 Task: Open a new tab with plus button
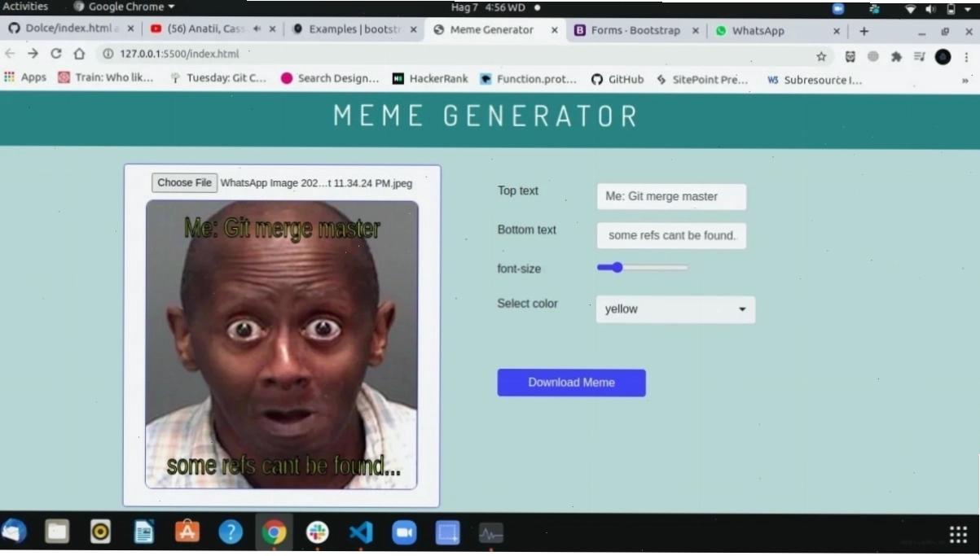864,31
